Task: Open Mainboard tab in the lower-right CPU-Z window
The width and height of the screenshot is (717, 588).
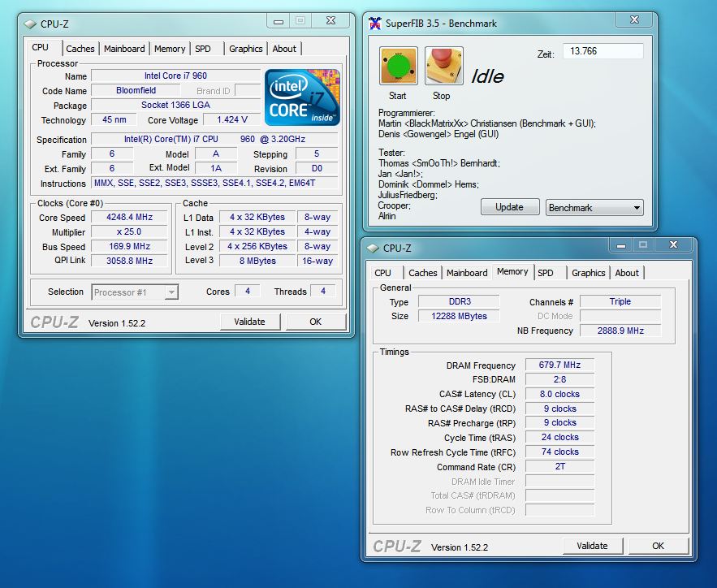Action: click(x=467, y=273)
